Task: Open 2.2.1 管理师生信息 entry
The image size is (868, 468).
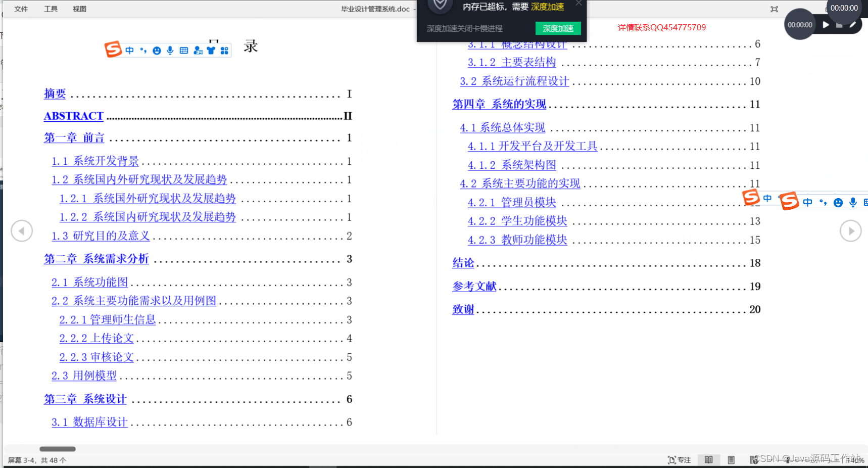Action: [107, 319]
